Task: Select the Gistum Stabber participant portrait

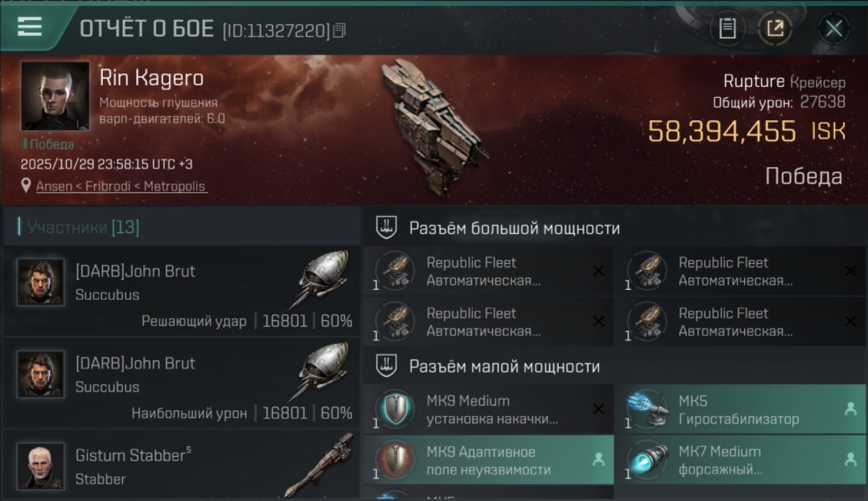Action: coord(41,466)
